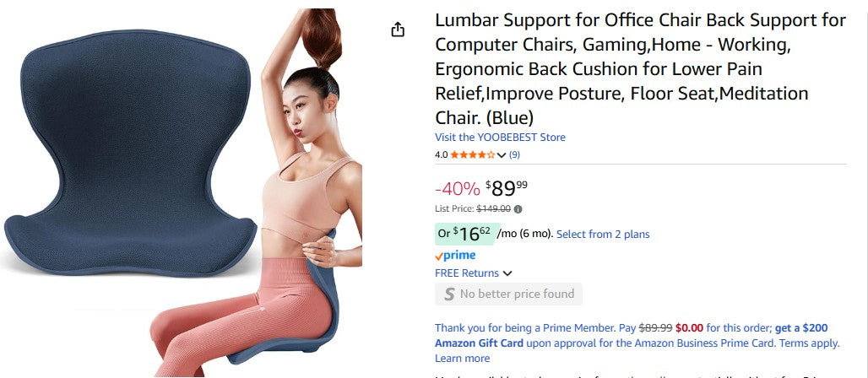This screenshot has width=868, height=378.
Task: Click 'No better price found' button
Action: pos(508,294)
